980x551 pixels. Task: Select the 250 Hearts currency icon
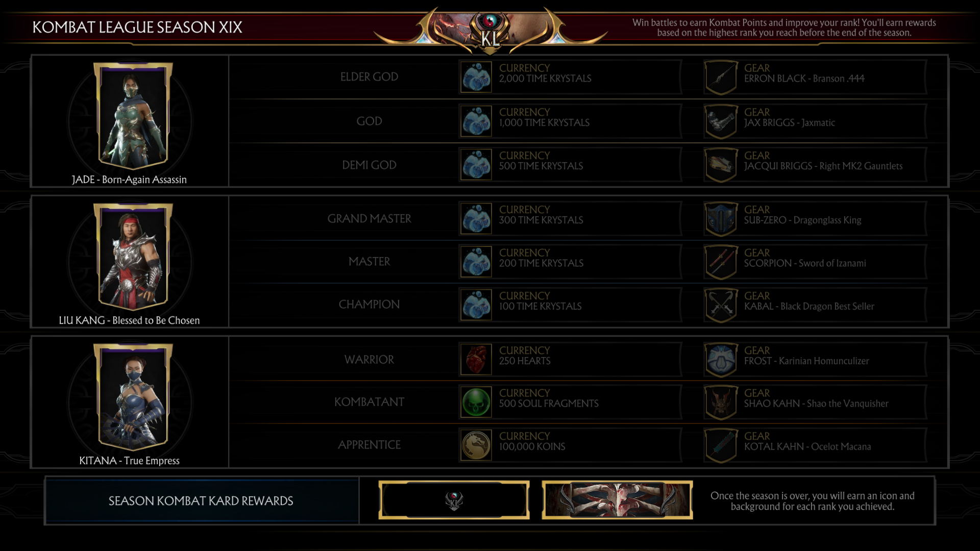pos(476,359)
